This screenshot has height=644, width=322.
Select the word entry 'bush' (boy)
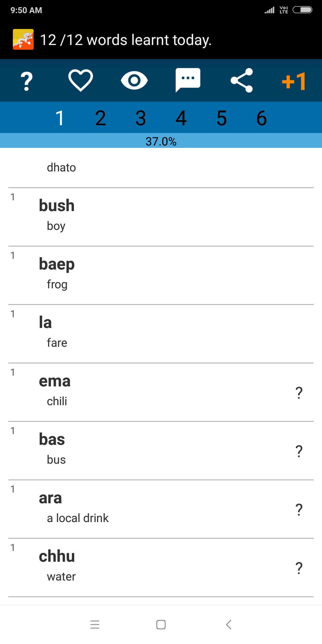tap(161, 217)
